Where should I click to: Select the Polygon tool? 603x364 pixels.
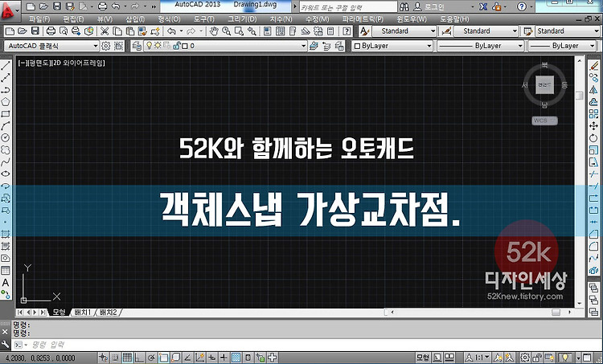pos(6,102)
